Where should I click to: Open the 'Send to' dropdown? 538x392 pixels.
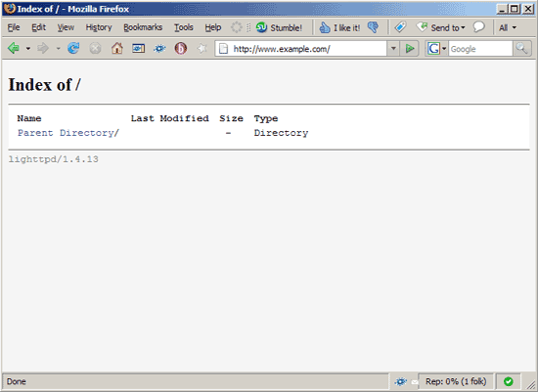click(441, 27)
